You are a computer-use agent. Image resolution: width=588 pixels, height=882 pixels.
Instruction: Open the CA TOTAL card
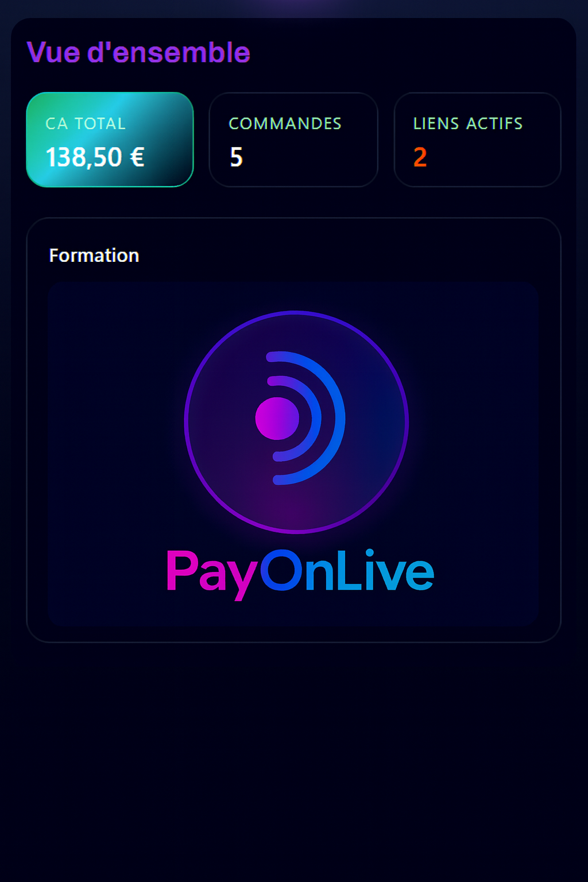click(110, 140)
